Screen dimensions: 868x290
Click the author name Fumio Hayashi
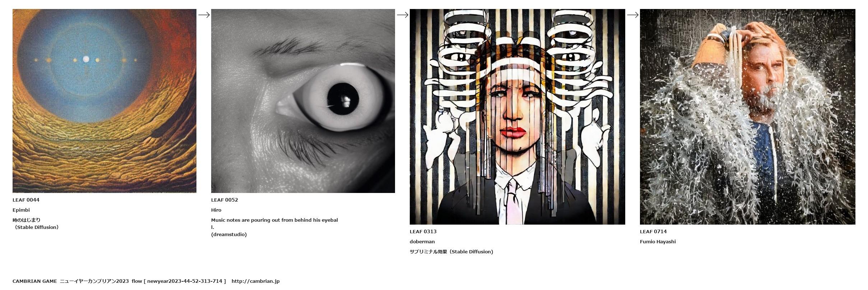[x=658, y=241]
